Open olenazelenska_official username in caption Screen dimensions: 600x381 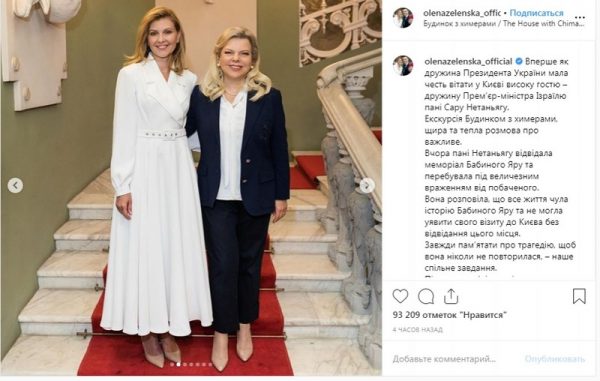468,61
